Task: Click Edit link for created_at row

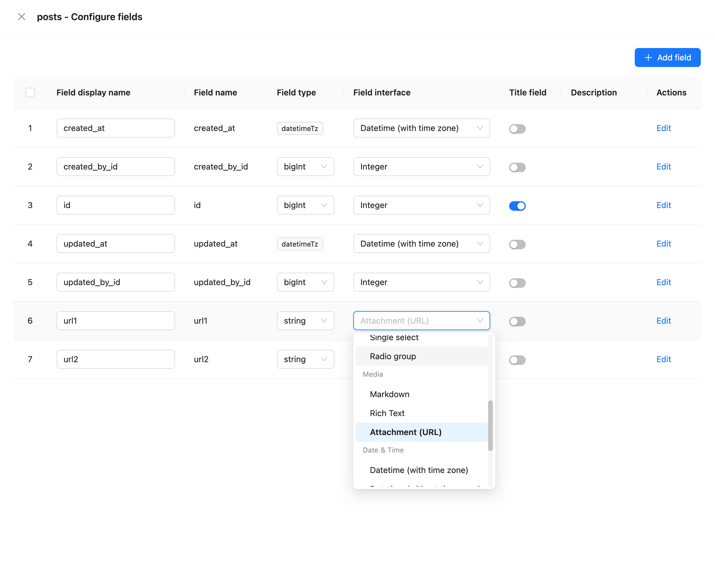Action: (x=663, y=128)
